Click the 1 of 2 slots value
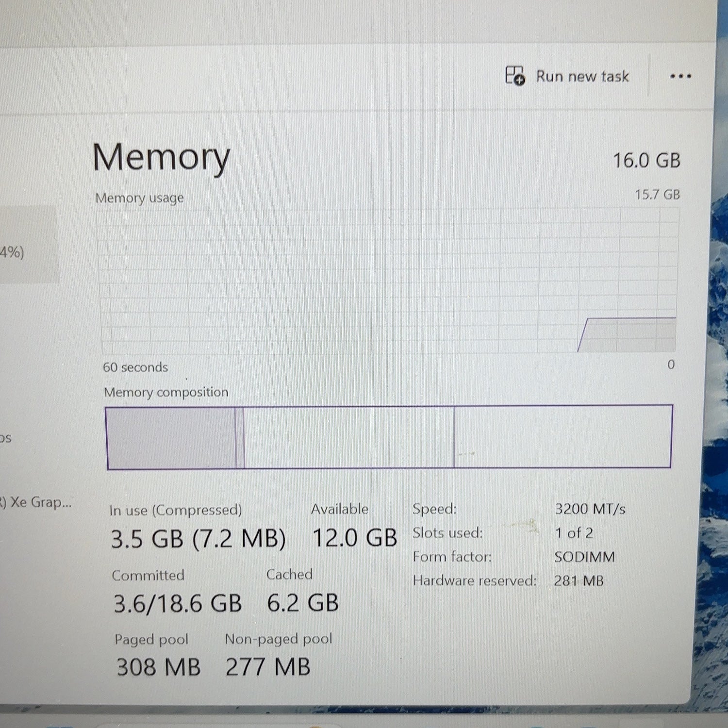Image resolution: width=728 pixels, height=728 pixels. click(x=574, y=533)
